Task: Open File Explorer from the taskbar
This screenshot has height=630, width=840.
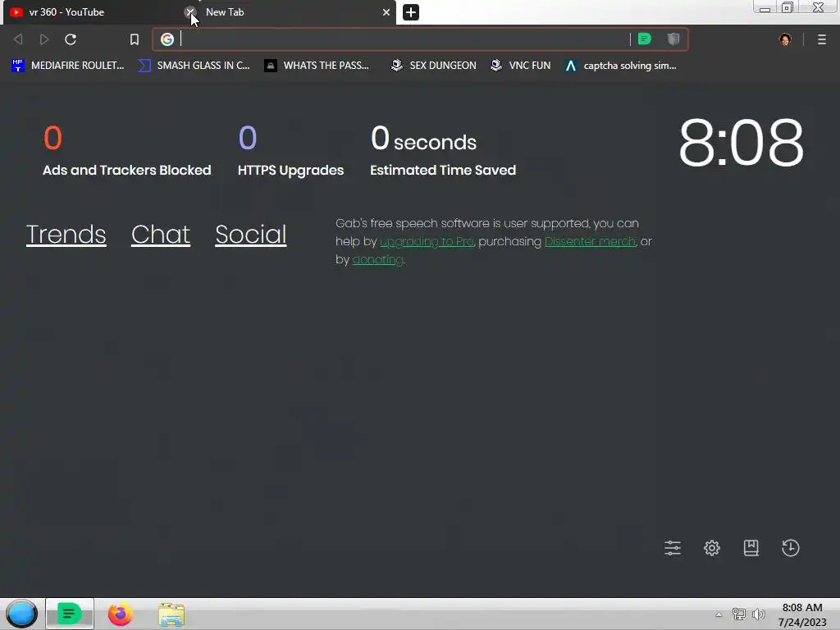Action: (171, 614)
